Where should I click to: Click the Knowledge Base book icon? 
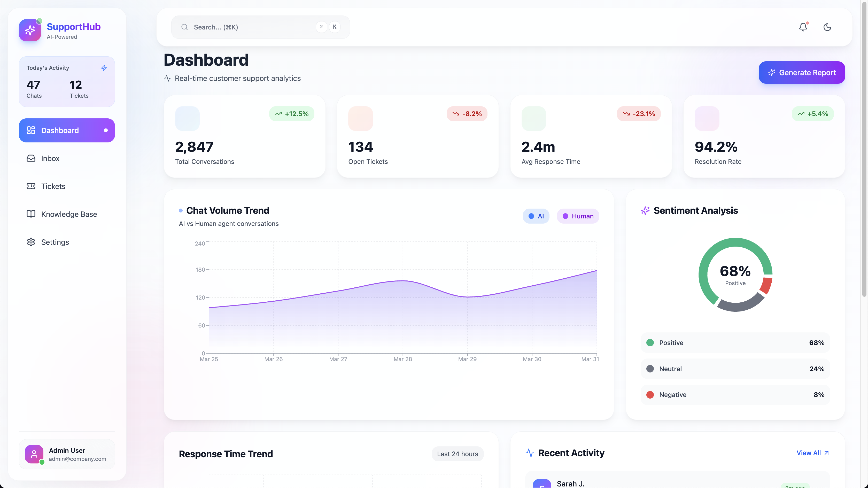[31, 214]
